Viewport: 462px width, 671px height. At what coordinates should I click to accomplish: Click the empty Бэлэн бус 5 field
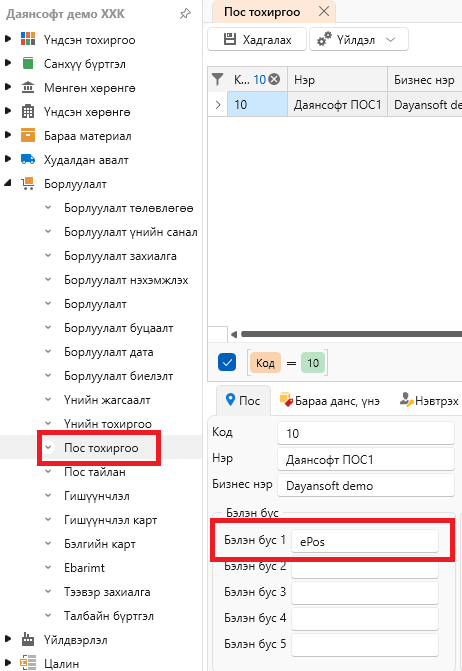[x=365, y=644]
